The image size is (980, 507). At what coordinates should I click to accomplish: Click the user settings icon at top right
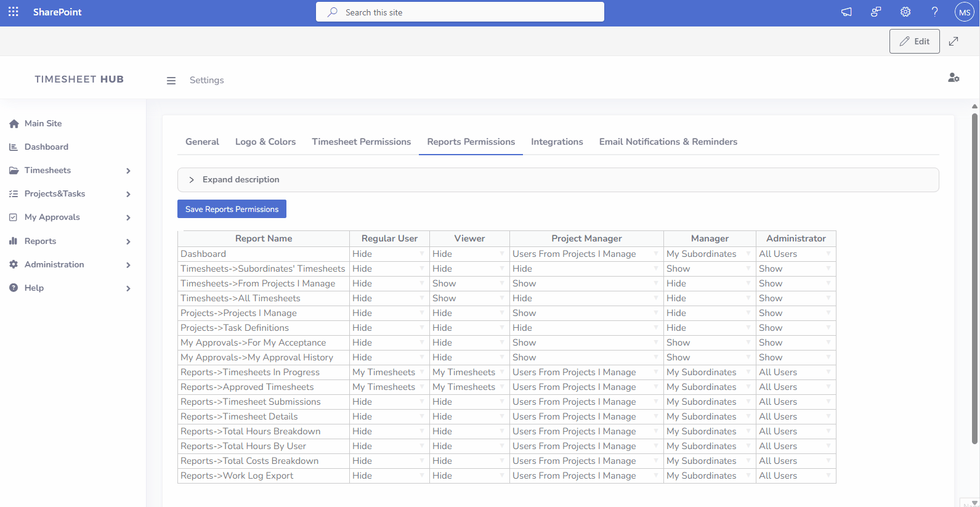click(953, 78)
